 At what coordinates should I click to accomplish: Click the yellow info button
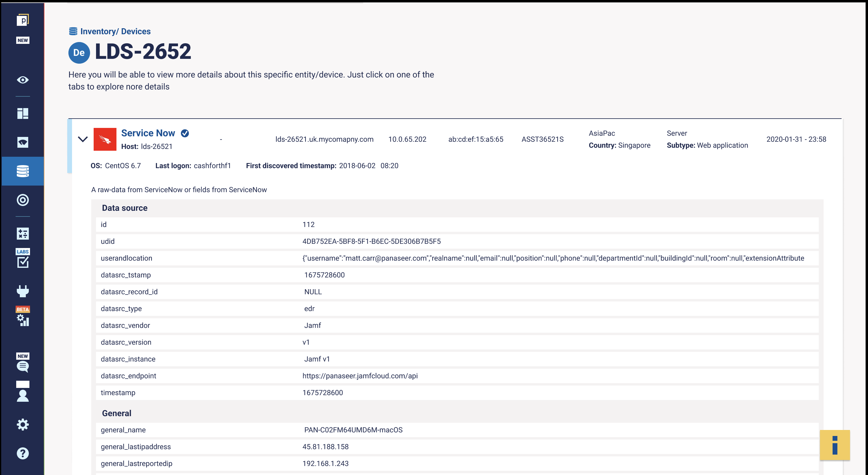(835, 445)
